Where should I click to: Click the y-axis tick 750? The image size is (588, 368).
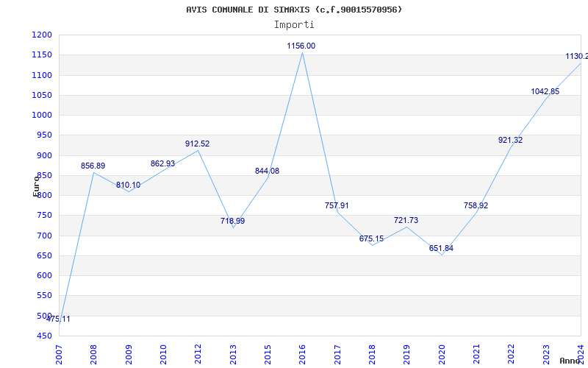click(x=44, y=216)
